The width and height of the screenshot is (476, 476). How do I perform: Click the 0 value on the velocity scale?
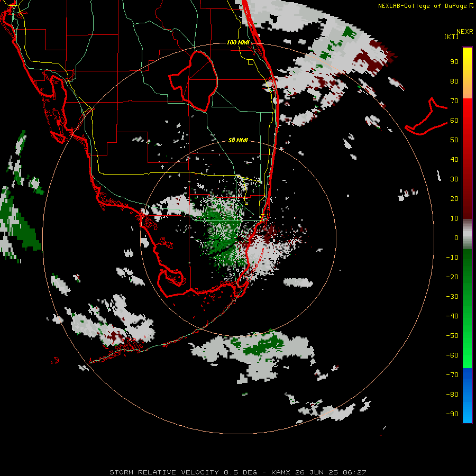point(456,237)
